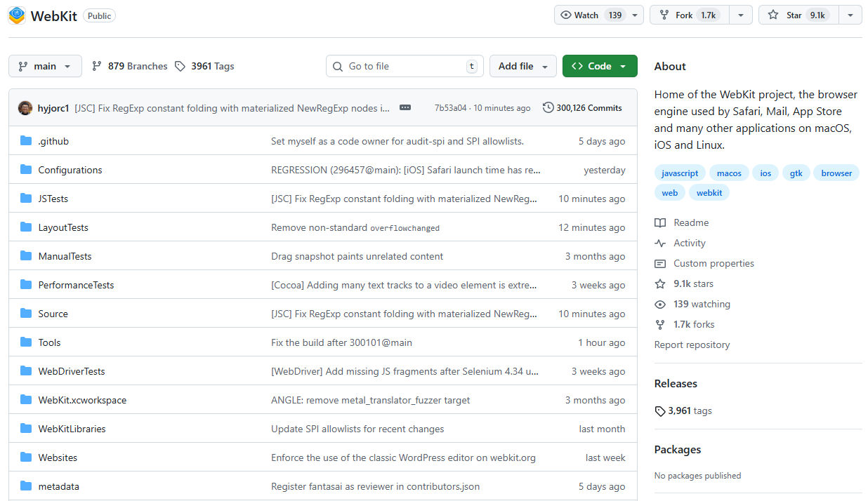Click the tag icon under Releases
868x501 pixels.
660,411
